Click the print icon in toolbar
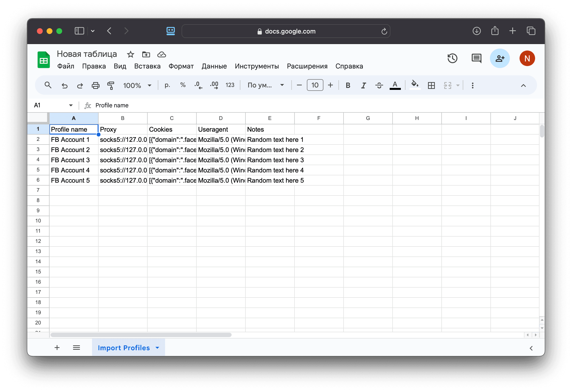This screenshot has height=392, width=572. (x=95, y=85)
